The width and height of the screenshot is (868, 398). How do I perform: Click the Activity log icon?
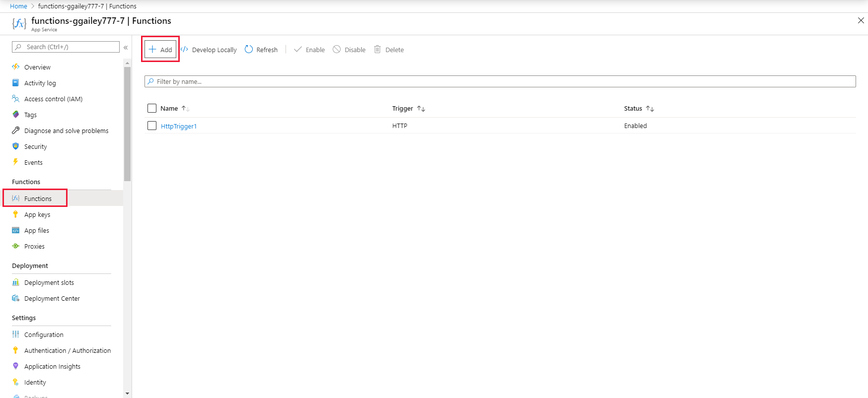(16, 83)
